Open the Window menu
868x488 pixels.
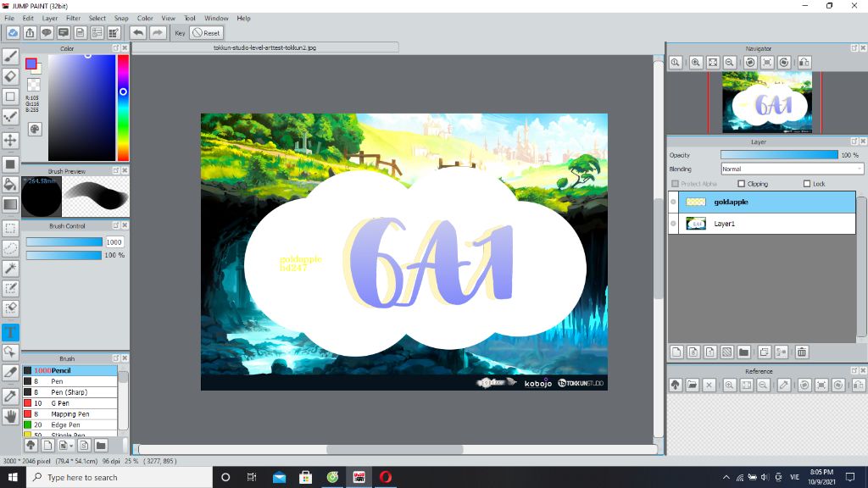click(x=216, y=19)
